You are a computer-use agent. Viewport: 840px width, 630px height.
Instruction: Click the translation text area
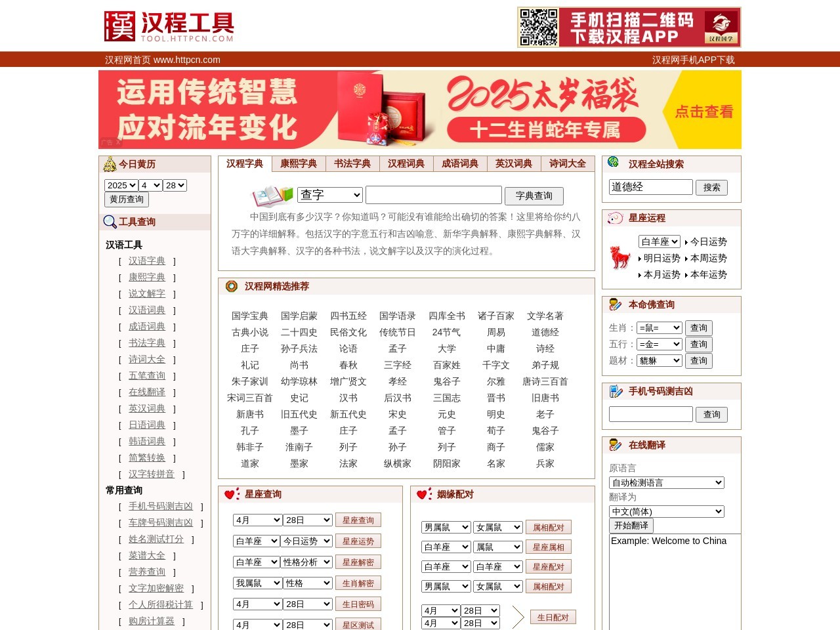pyautogui.click(x=675, y=581)
